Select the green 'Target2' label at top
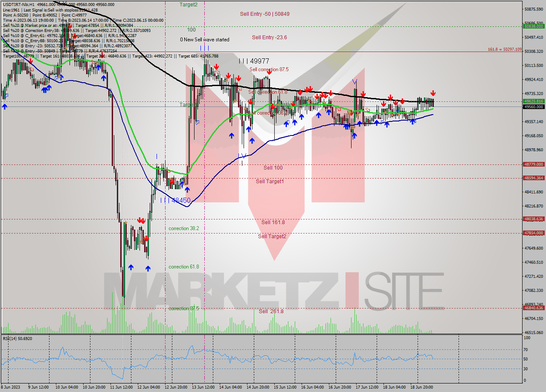Viewport: 546px width, 392px height. click(189, 5)
